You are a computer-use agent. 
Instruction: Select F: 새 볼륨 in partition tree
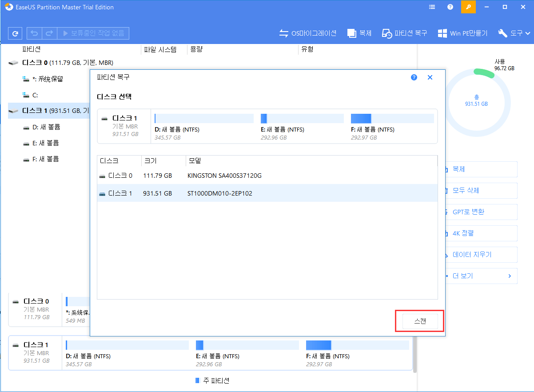pyautogui.click(x=41, y=159)
